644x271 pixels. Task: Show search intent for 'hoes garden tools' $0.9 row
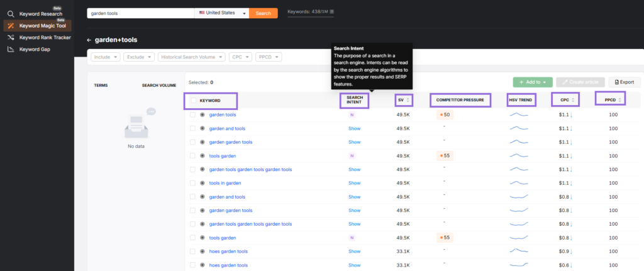[x=355, y=252]
